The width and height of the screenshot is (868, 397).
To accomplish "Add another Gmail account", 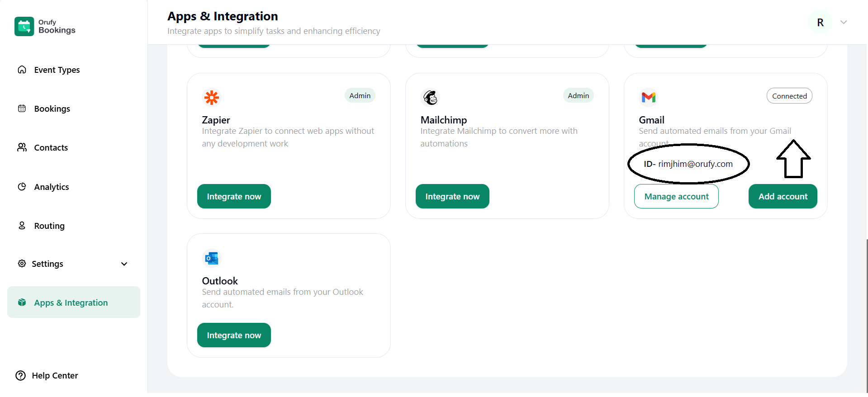I will pos(783,196).
